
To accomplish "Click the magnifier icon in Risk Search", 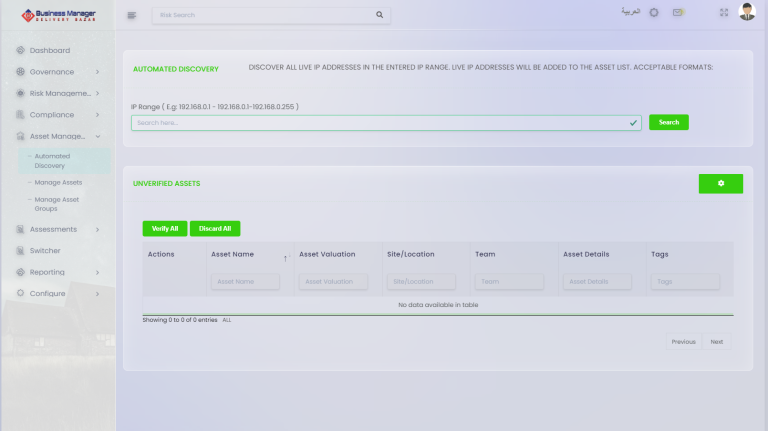I will tap(379, 15).
